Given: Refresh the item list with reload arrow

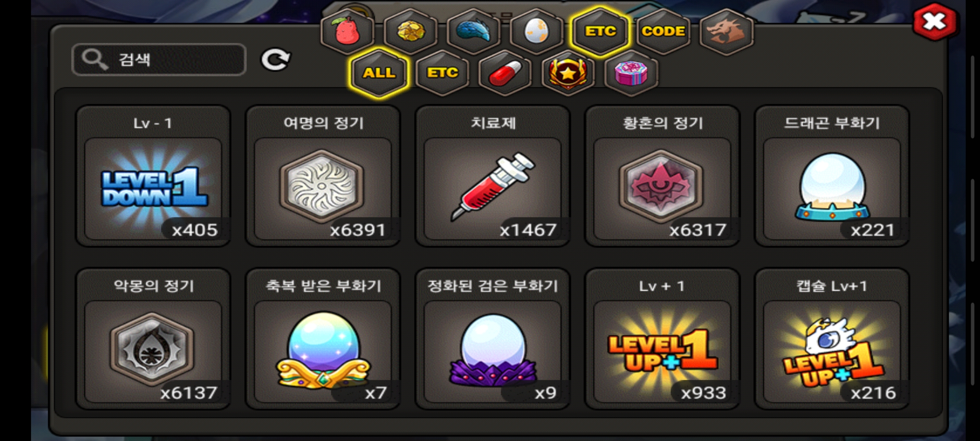Looking at the screenshot, I should pos(276,60).
